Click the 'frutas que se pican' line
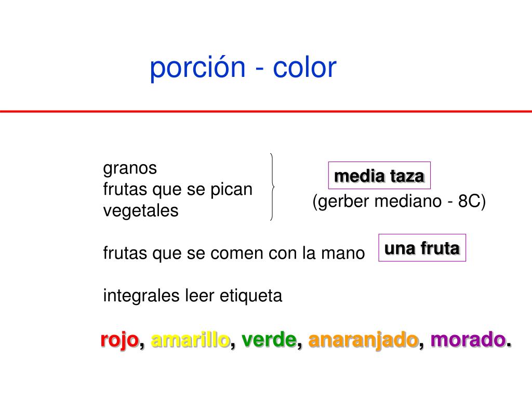The width and height of the screenshot is (532, 399). (178, 190)
